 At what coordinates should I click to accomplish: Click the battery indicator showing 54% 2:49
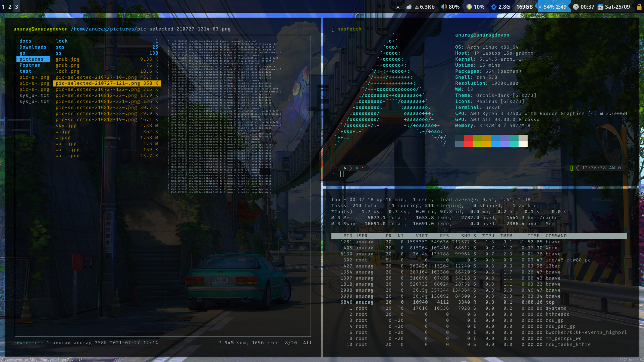(x=554, y=7)
